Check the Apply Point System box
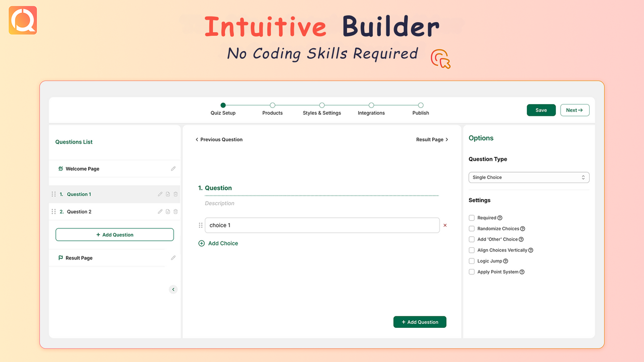644x362 pixels. [472, 272]
